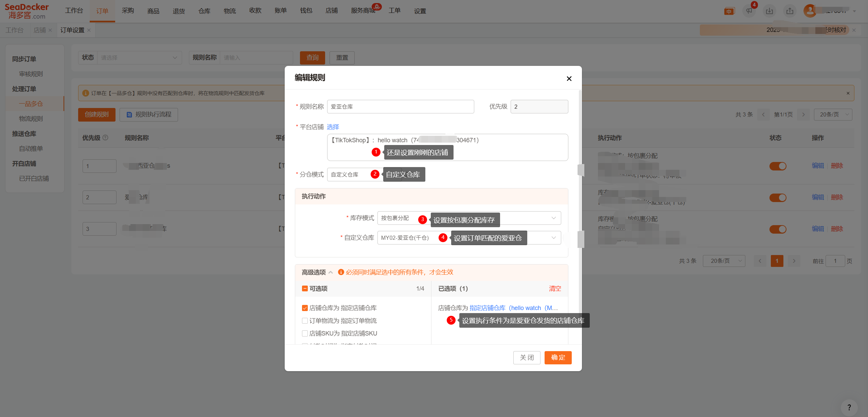The image size is (868, 417).
Task: Check 店铺SKU为 指定店铺SKU option
Action: [x=305, y=333]
